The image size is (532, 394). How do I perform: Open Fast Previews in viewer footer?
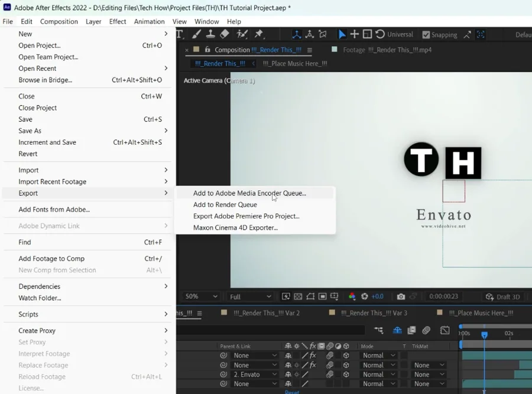286,297
